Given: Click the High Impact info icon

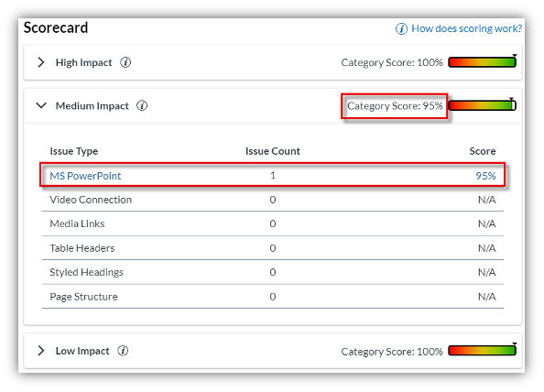Looking at the screenshot, I should [125, 62].
